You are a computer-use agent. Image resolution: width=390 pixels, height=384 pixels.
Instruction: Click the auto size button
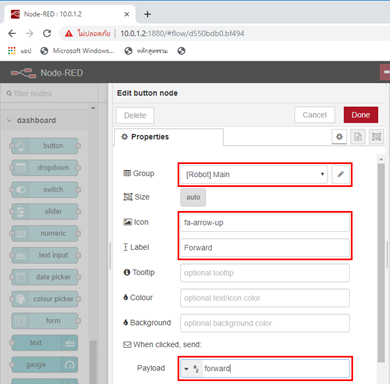point(193,197)
